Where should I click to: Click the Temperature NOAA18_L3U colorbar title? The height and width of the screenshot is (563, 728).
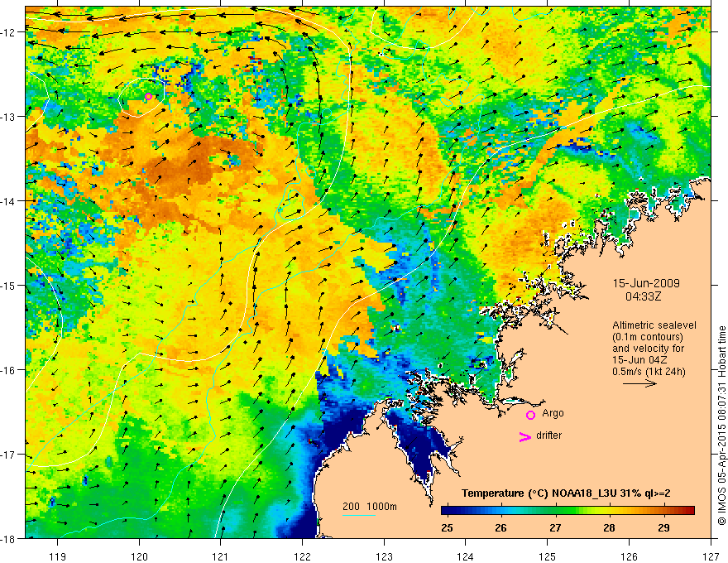click(x=566, y=493)
